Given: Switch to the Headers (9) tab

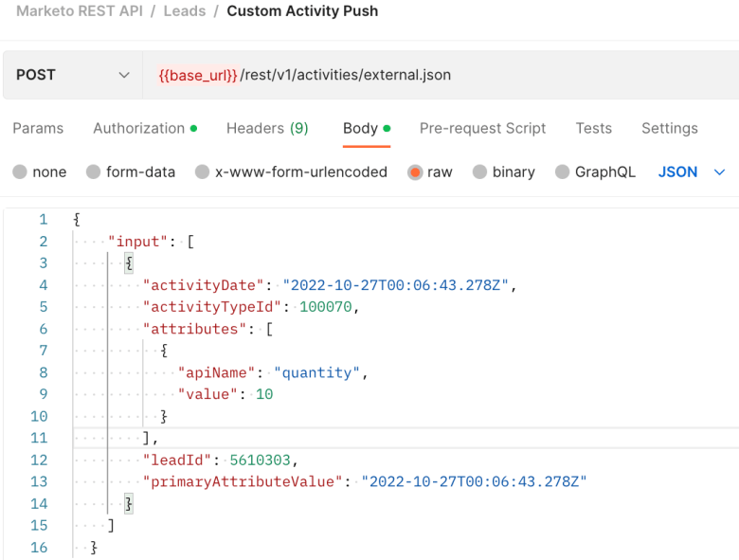Looking at the screenshot, I should point(267,128).
